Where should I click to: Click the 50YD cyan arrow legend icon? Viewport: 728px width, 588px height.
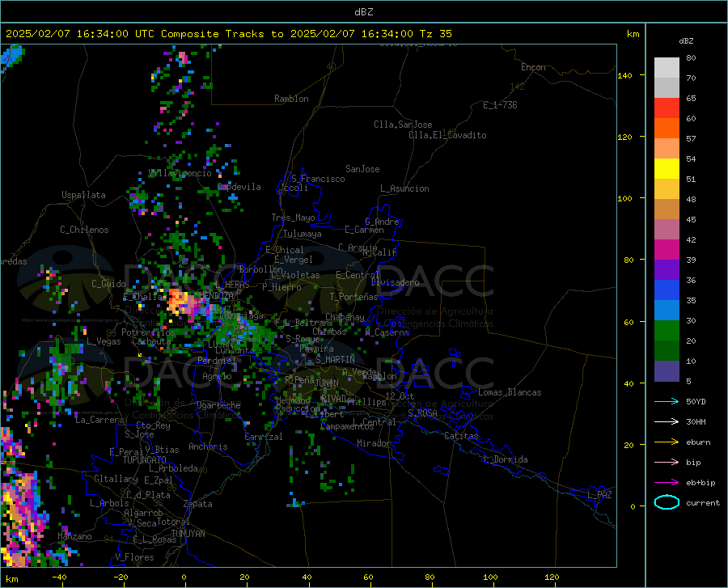pos(667,401)
